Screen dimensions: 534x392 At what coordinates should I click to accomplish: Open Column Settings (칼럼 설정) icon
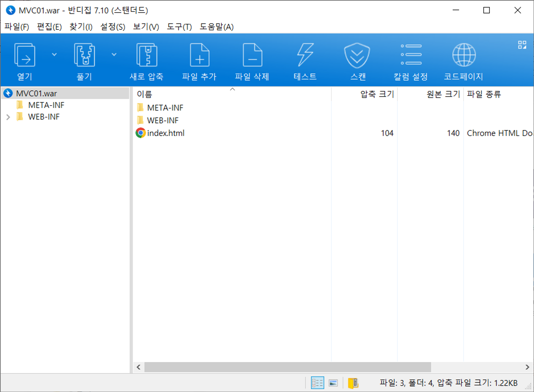411,55
